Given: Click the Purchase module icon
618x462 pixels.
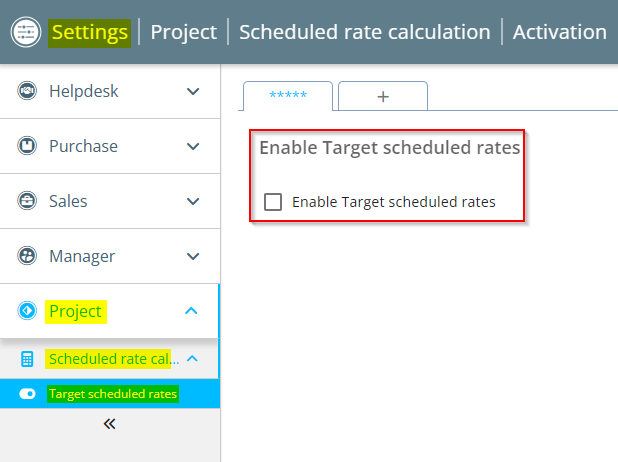Looking at the screenshot, I should click(27, 146).
